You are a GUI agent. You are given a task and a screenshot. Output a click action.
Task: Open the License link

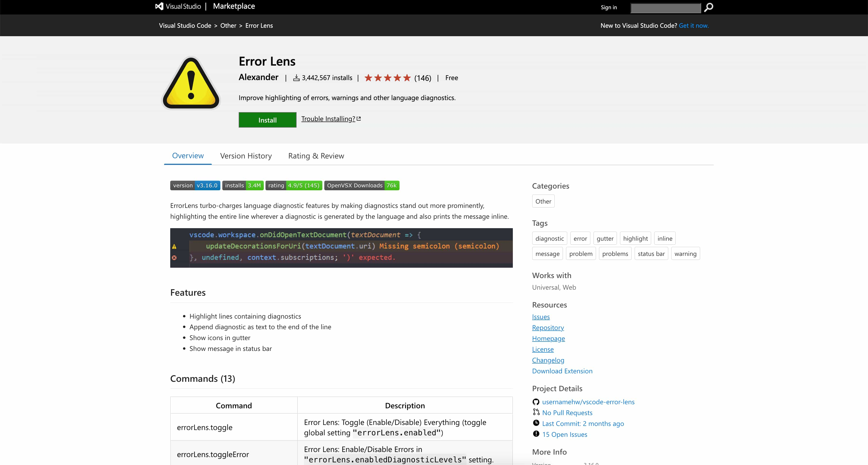pos(542,349)
